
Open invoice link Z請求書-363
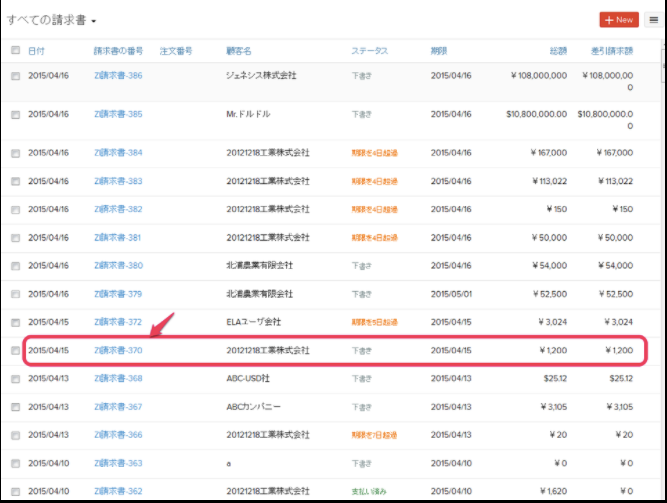click(x=117, y=463)
